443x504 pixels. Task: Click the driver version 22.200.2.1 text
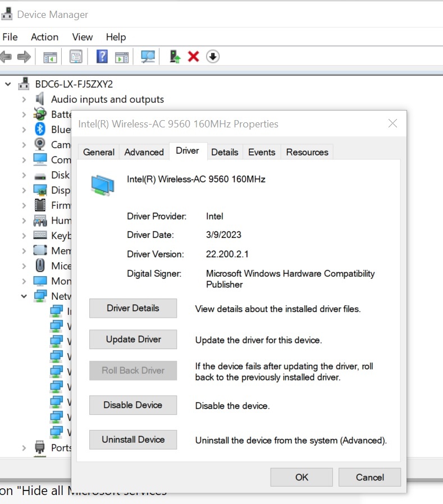[x=227, y=254]
